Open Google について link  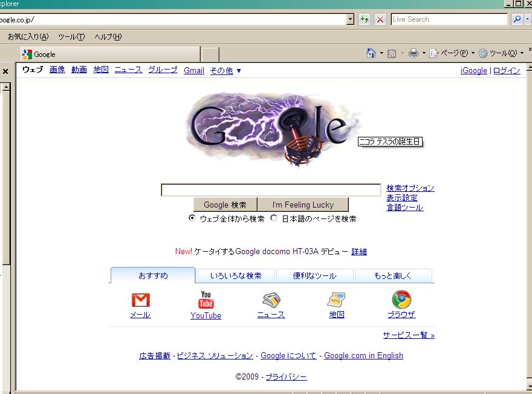click(x=288, y=356)
